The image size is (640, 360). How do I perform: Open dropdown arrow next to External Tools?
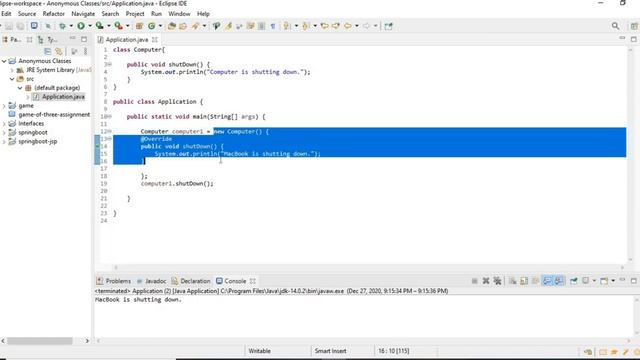coord(127,26)
